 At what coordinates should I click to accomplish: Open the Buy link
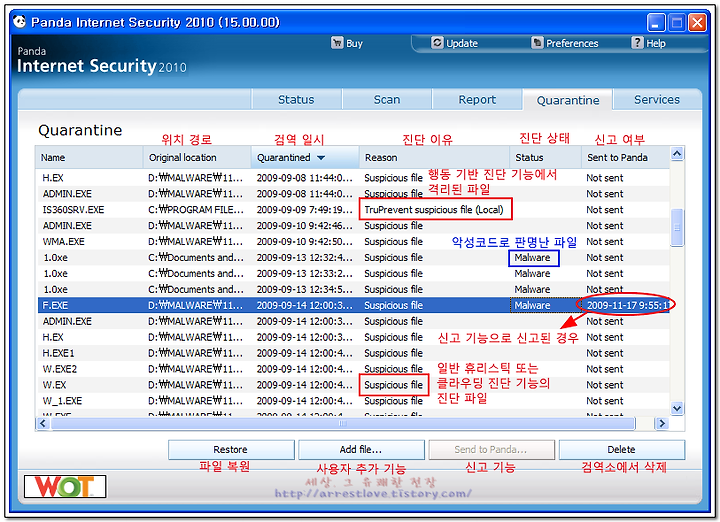[x=354, y=43]
